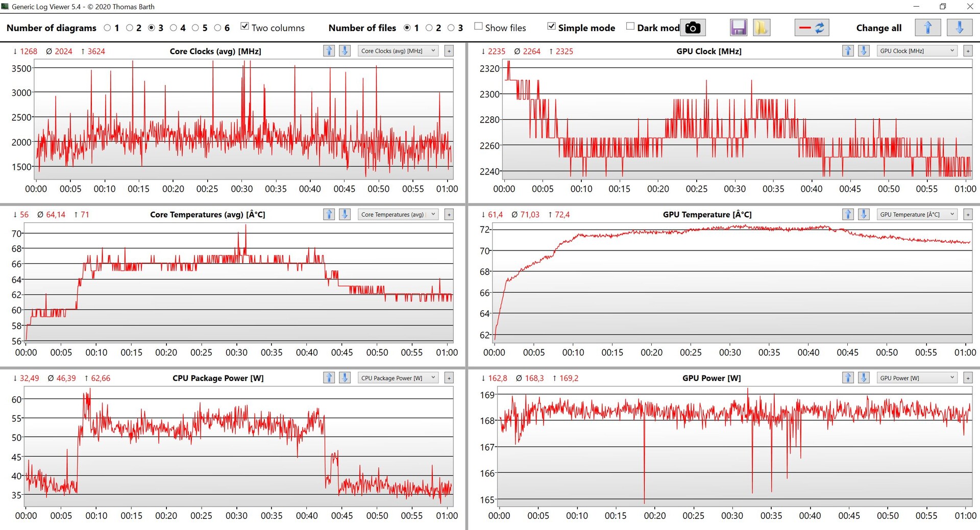This screenshot has height=530, width=980.
Task: Click plus button in CPU Package Power header
Action: pos(449,378)
